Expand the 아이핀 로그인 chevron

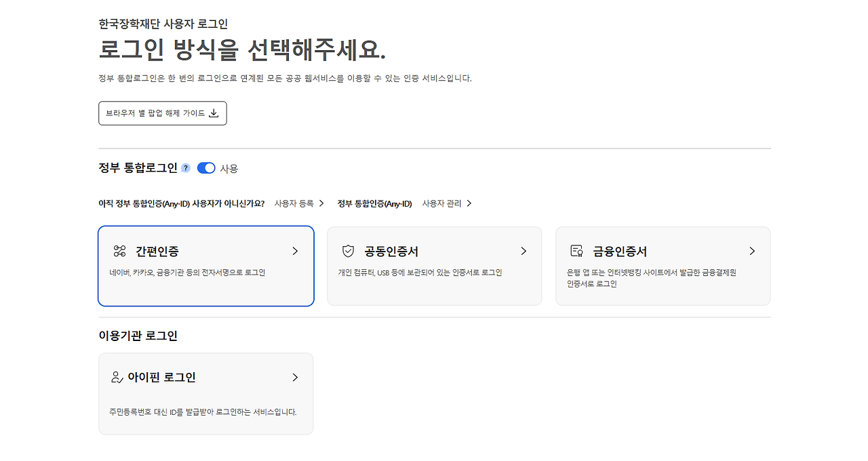(x=295, y=377)
